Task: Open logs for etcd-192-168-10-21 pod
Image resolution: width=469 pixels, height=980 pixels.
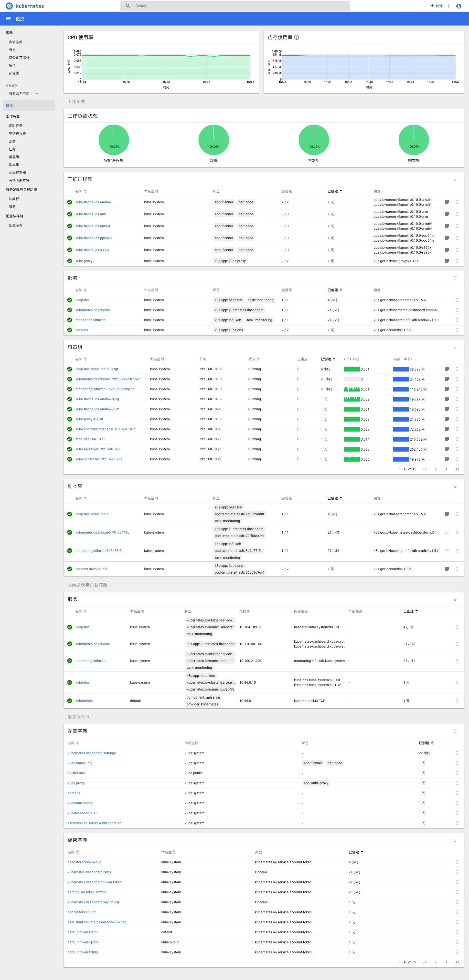Action: (x=447, y=439)
